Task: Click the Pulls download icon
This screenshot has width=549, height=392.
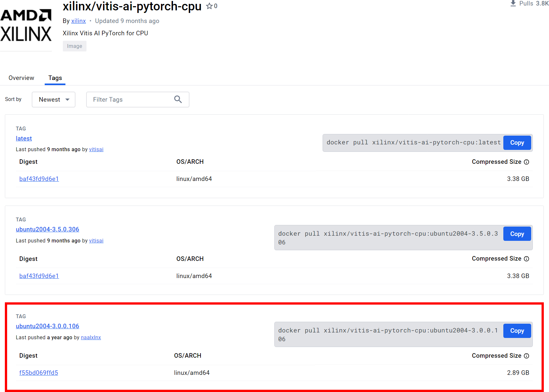Action: 513,4
